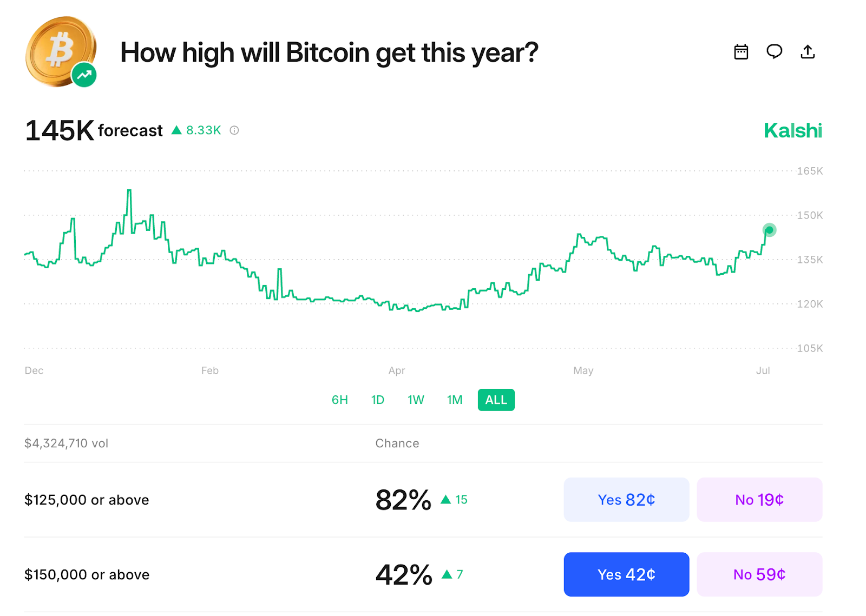Click the share/export icon
The width and height of the screenshot is (866, 616).
(x=808, y=52)
